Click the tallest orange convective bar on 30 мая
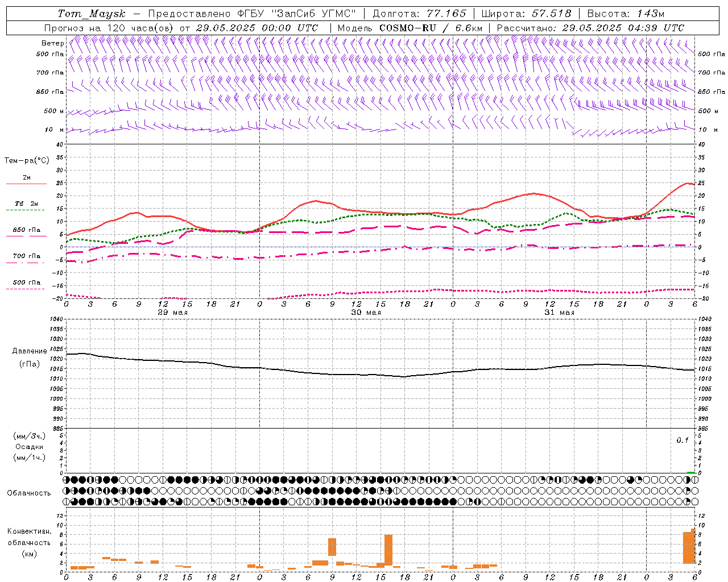Image resolution: width=728 pixels, height=582 pixels. tap(388, 550)
